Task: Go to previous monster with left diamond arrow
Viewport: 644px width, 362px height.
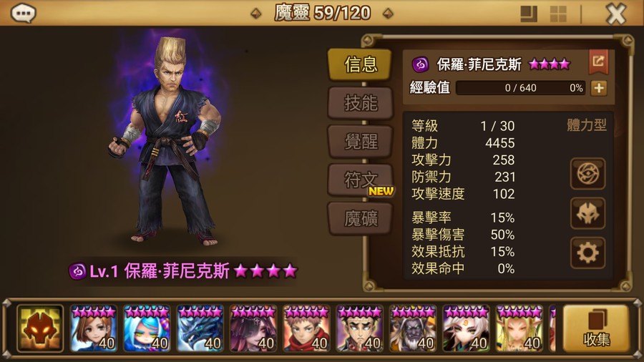Action: (256, 14)
